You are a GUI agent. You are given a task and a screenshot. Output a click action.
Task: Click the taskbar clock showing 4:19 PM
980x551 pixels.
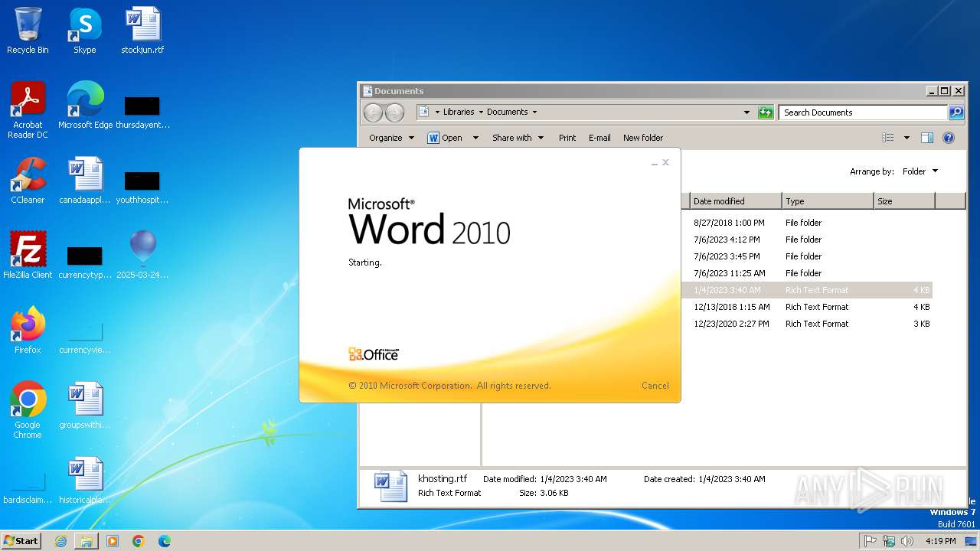click(x=939, y=541)
